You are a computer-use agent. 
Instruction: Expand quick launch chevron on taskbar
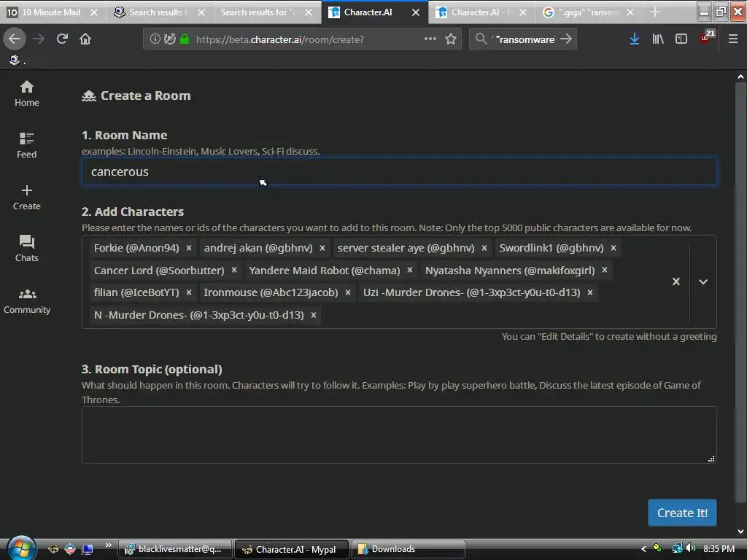[x=109, y=545]
